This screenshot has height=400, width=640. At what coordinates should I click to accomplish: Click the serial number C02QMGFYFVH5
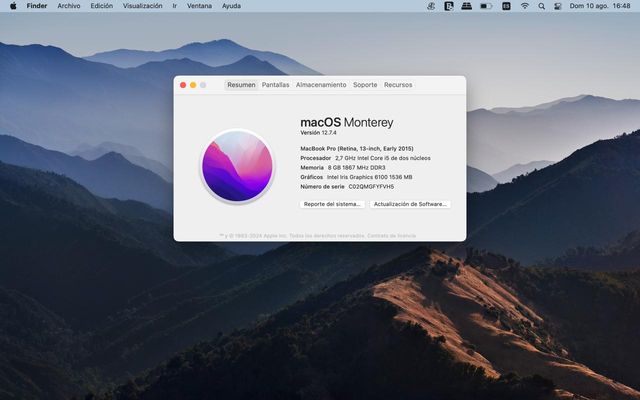pos(371,187)
